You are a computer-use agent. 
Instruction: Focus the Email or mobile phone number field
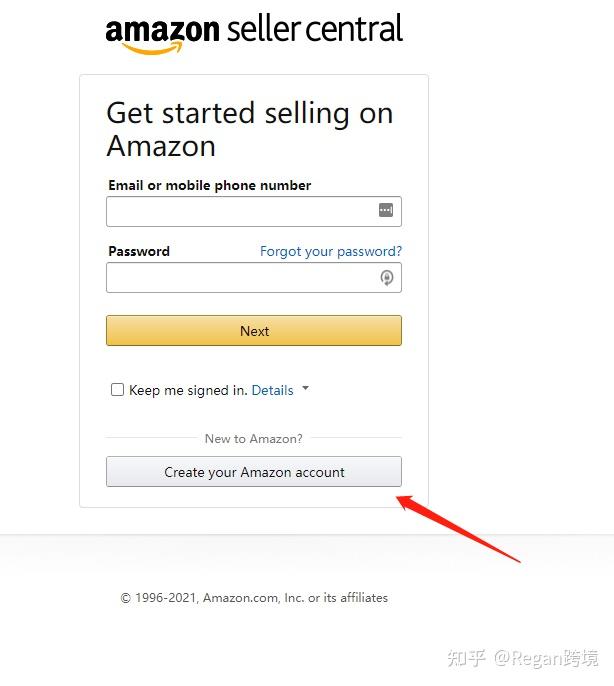tap(240, 211)
